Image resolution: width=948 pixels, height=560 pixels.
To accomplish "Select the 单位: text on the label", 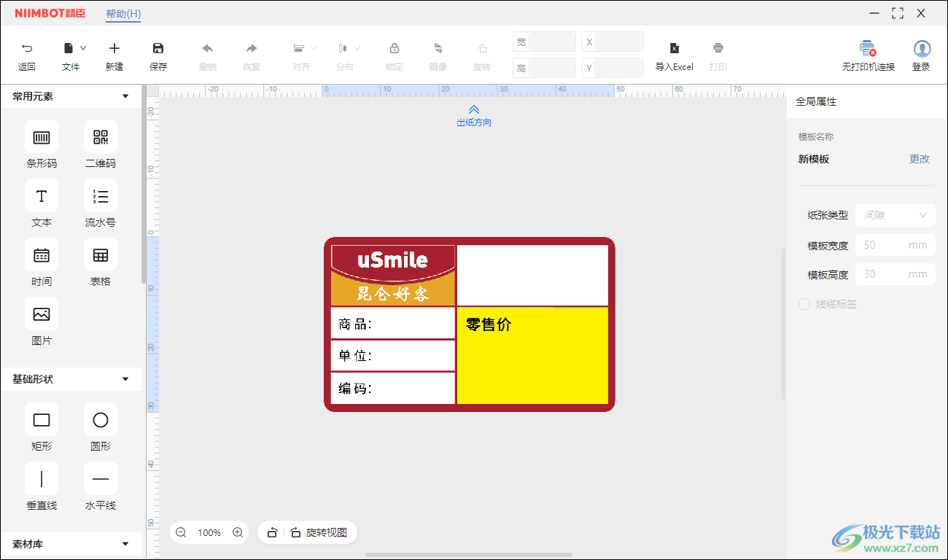I will pyautogui.click(x=356, y=356).
